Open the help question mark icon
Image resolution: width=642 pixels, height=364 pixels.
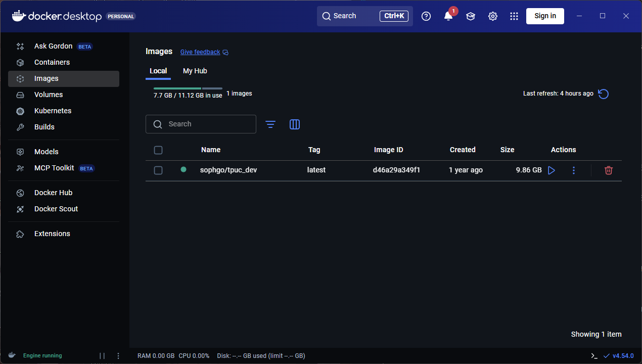coord(426,16)
